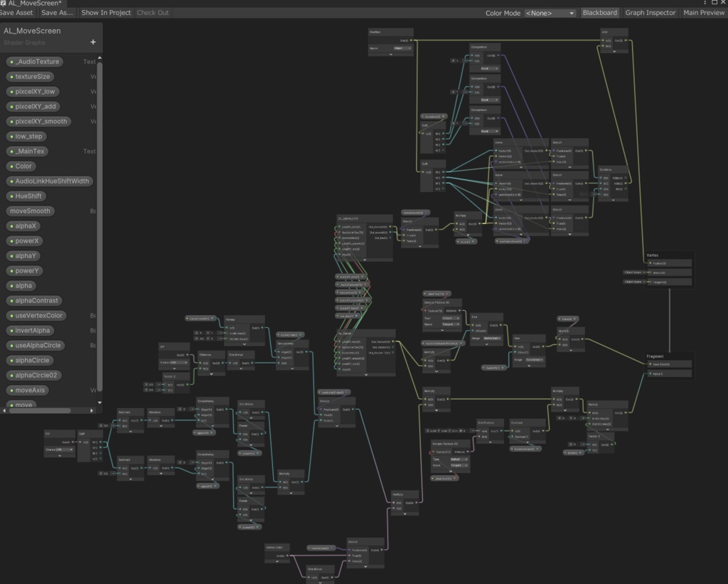This screenshot has height=584, width=728.
Task: Click Show In Project in the toolbar
Action: pyautogui.click(x=106, y=13)
